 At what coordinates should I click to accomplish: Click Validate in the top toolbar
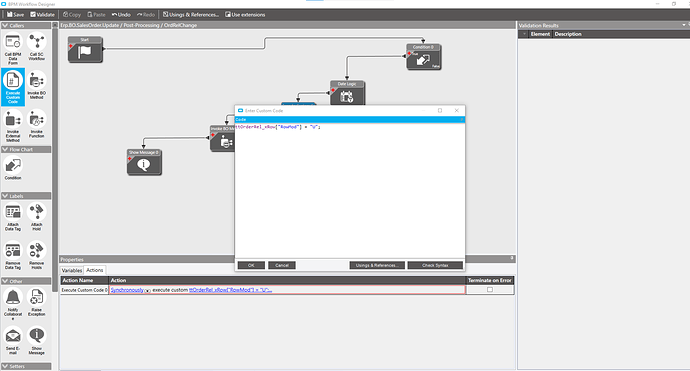point(42,15)
